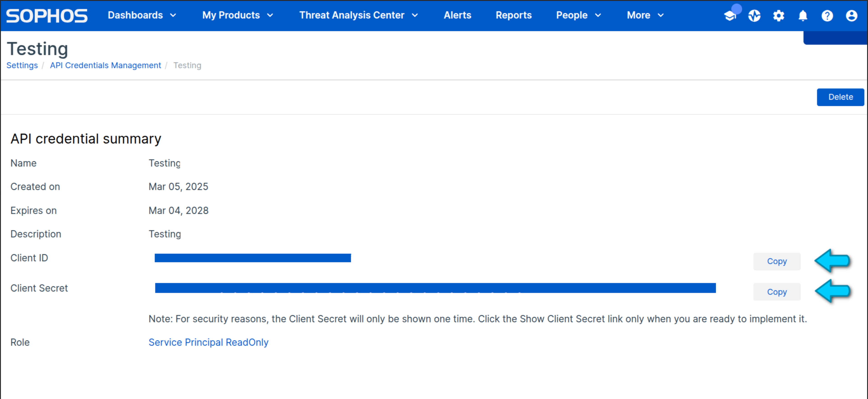This screenshot has height=399, width=868.
Task: Open the Service Principal ReadOnly role link
Action: pos(208,342)
